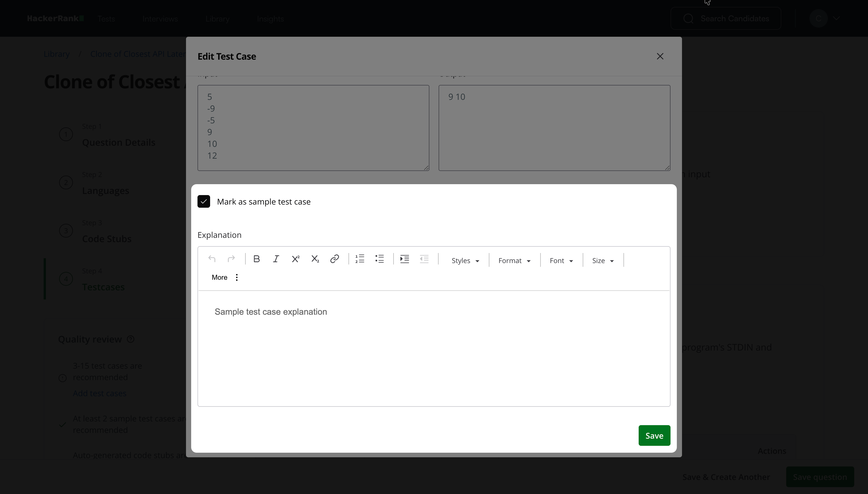Open the Insights menu

(x=270, y=19)
